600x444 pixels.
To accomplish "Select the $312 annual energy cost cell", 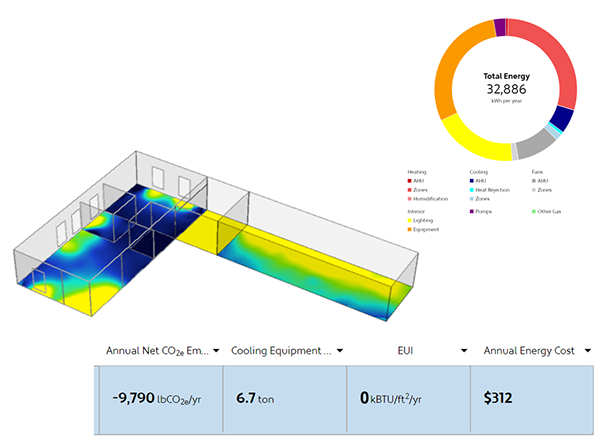I will tap(535, 399).
